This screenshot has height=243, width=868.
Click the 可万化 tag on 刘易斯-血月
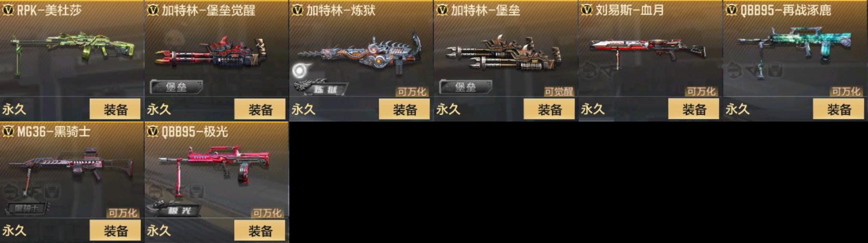point(701,92)
